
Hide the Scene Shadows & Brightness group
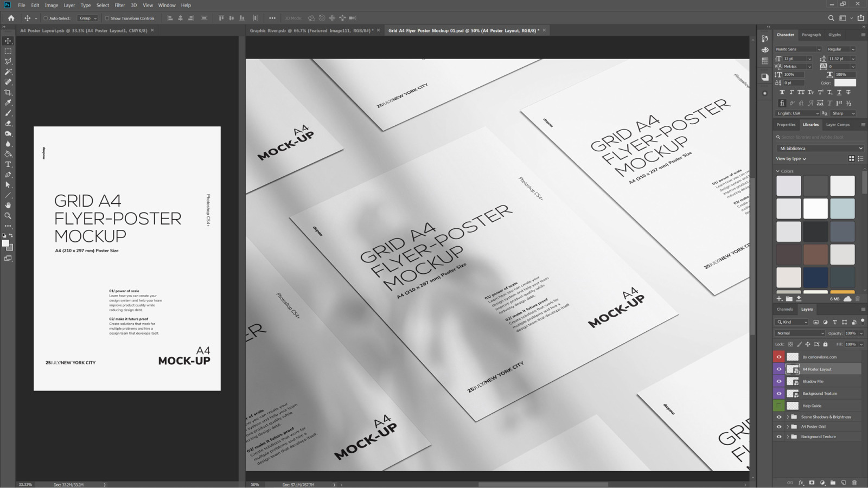point(779,417)
